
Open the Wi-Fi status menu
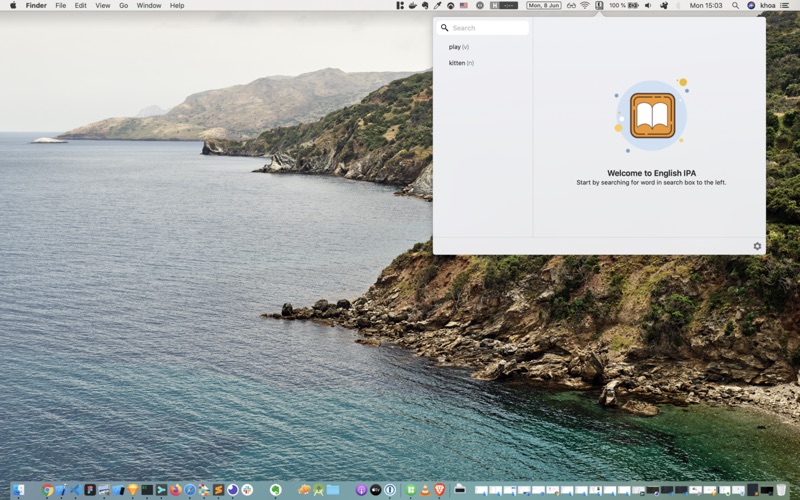tap(585, 6)
